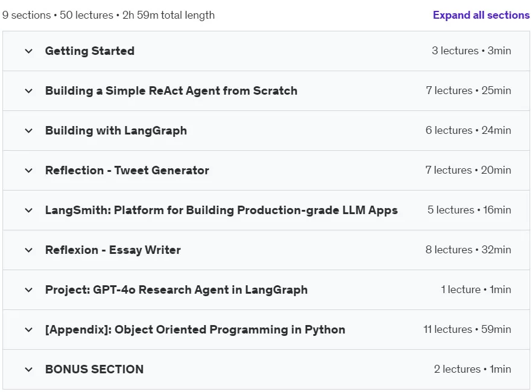Expand the LangSmith section chevron arrow
The height and width of the screenshot is (392, 532).
click(29, 210)
